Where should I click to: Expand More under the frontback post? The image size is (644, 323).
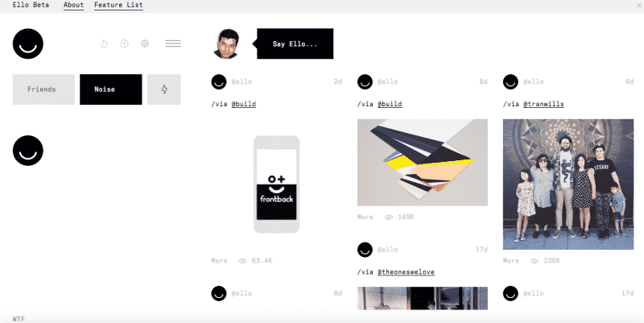pos(219,261)
